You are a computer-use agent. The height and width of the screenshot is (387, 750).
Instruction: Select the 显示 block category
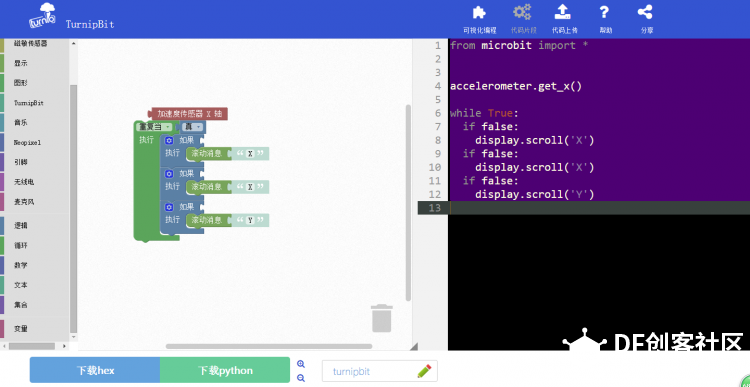[21, 63]
